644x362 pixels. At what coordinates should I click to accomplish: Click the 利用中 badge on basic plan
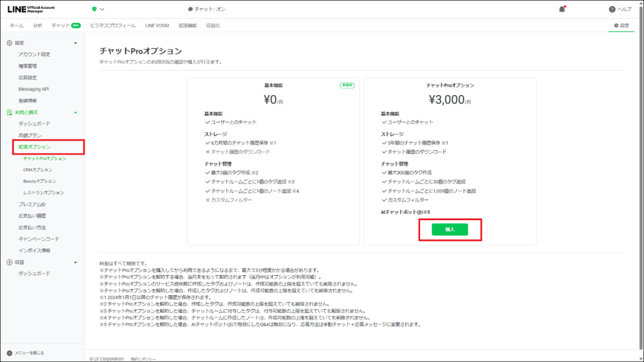[347, 85]
